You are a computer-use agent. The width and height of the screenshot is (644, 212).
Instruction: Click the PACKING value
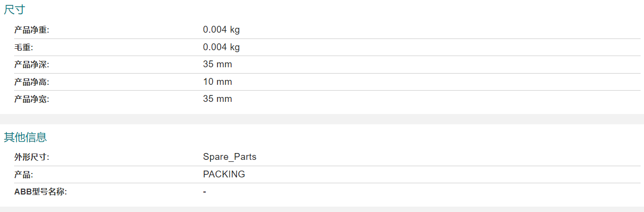pos(224,174)
